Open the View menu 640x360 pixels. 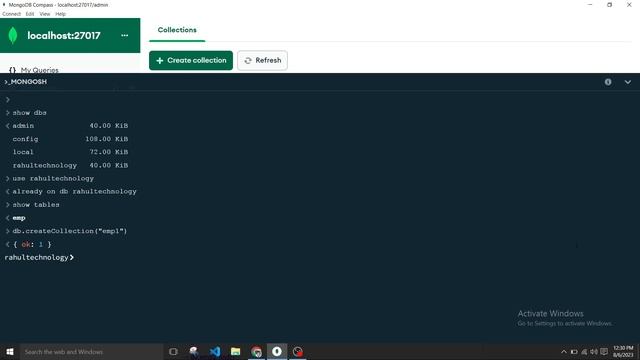click(x=45, y=14)
